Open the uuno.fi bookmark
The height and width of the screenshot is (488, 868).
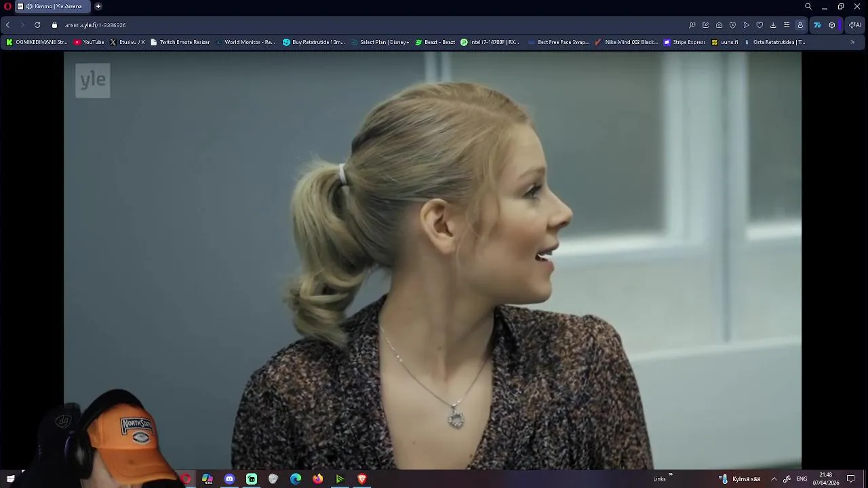click(725, 42)
